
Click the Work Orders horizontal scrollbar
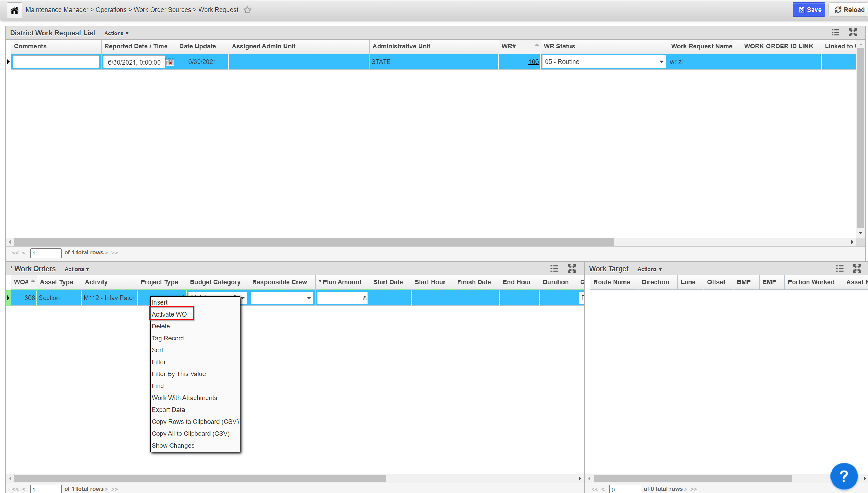(200, 478)
